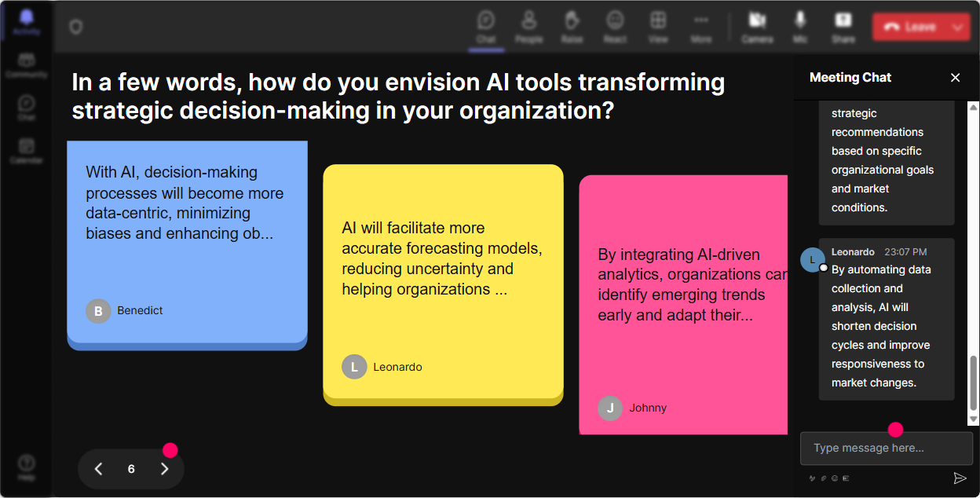The image size is (980, 498).
Task: Open Benedict's blue response card
Action: pos(187,245)
